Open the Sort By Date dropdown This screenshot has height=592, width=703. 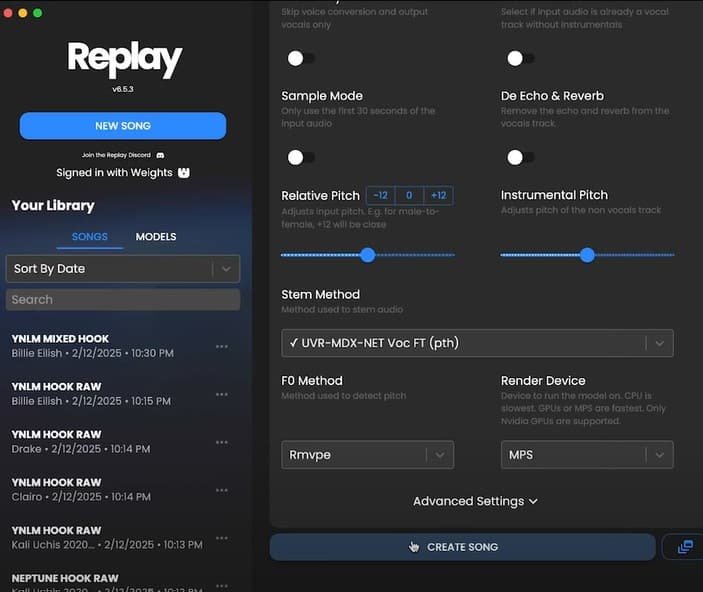123,269
